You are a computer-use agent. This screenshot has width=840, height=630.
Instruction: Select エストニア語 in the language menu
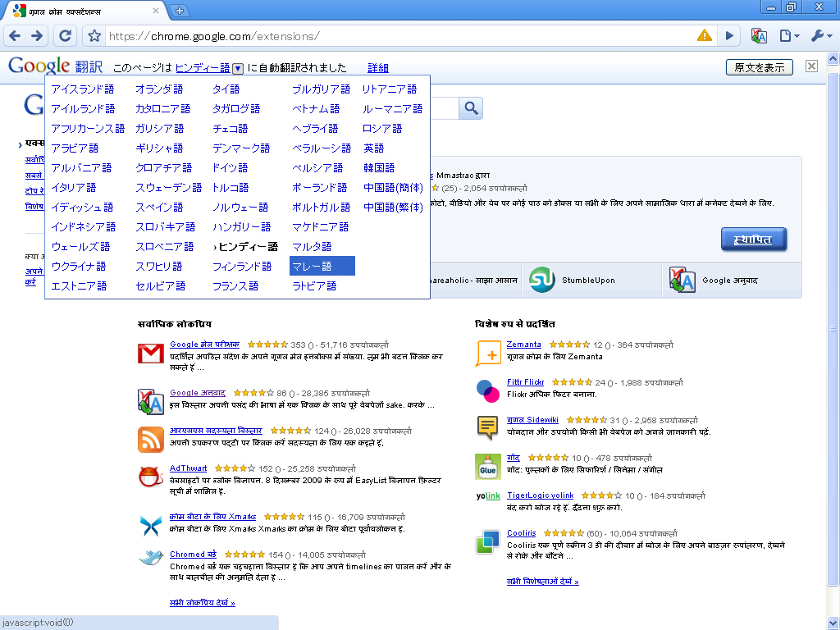[x=79, y=286]
